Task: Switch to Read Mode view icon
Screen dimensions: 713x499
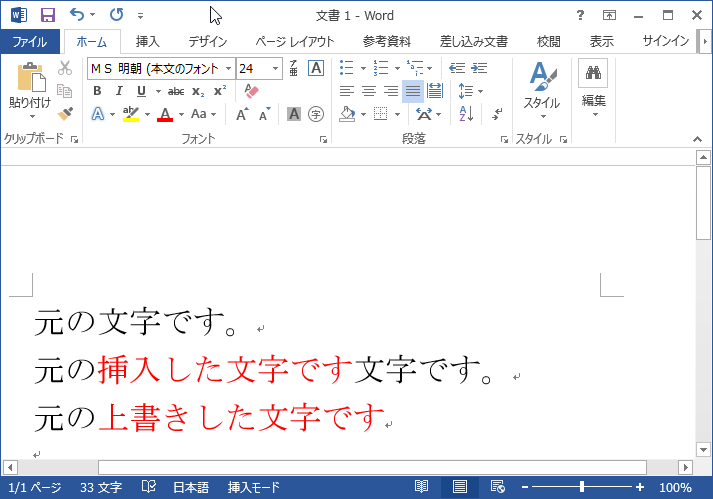Action: click(422, 487)
